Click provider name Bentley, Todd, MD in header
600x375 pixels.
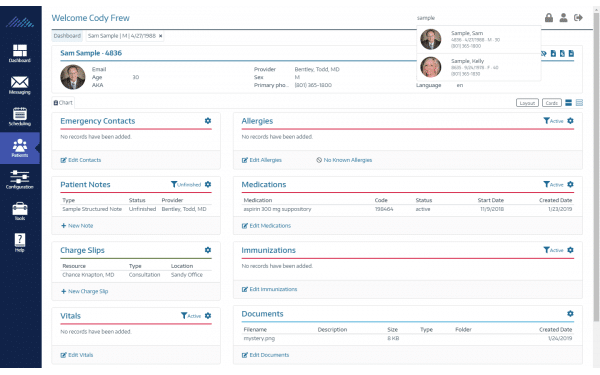(x=317, y=69)
